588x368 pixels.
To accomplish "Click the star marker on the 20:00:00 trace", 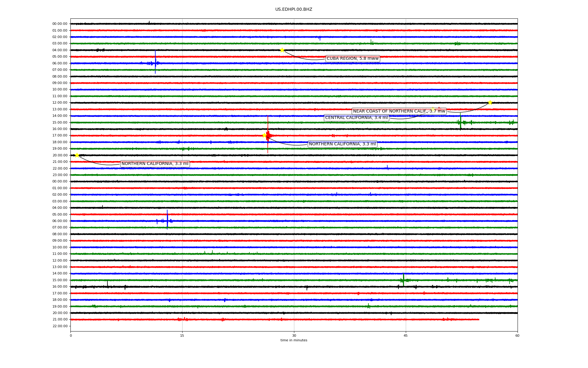I will (x=77, y=155).
